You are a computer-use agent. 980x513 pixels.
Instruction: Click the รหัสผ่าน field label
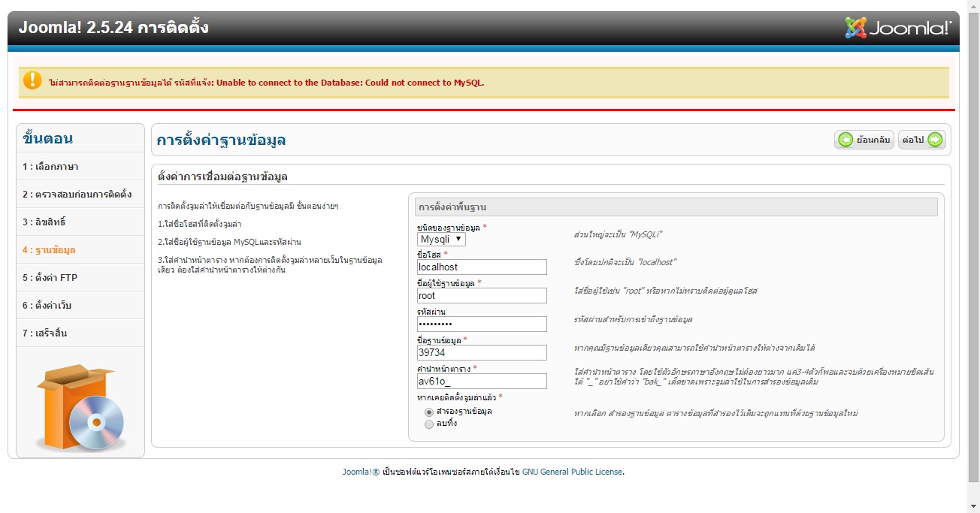coord(431,312)
